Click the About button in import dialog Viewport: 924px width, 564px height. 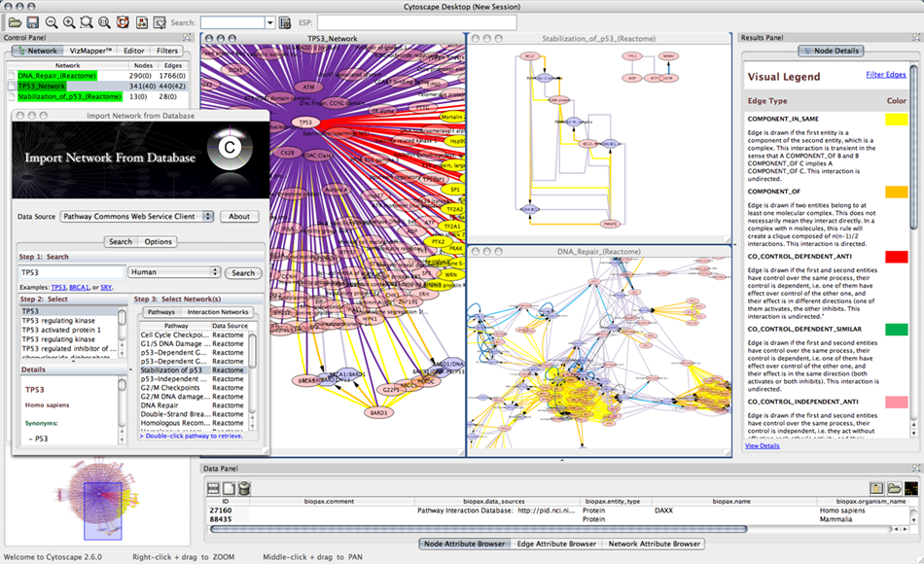click(239, 216)
